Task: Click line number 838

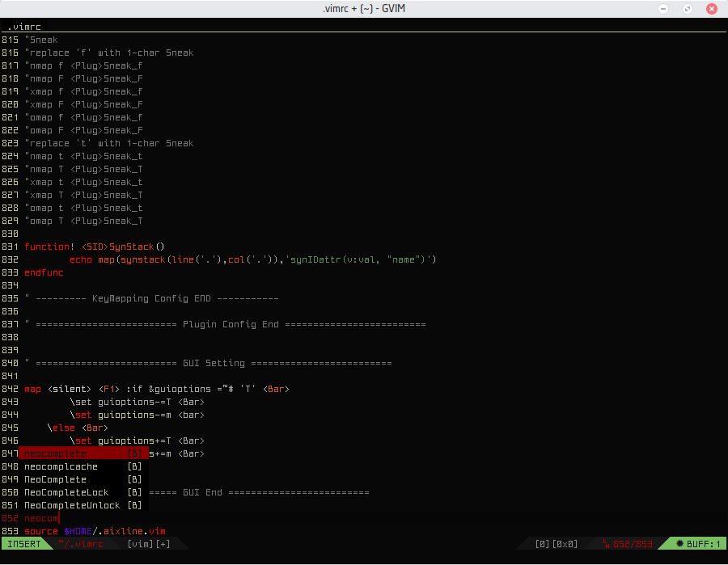Action: (x=10, y=337)
